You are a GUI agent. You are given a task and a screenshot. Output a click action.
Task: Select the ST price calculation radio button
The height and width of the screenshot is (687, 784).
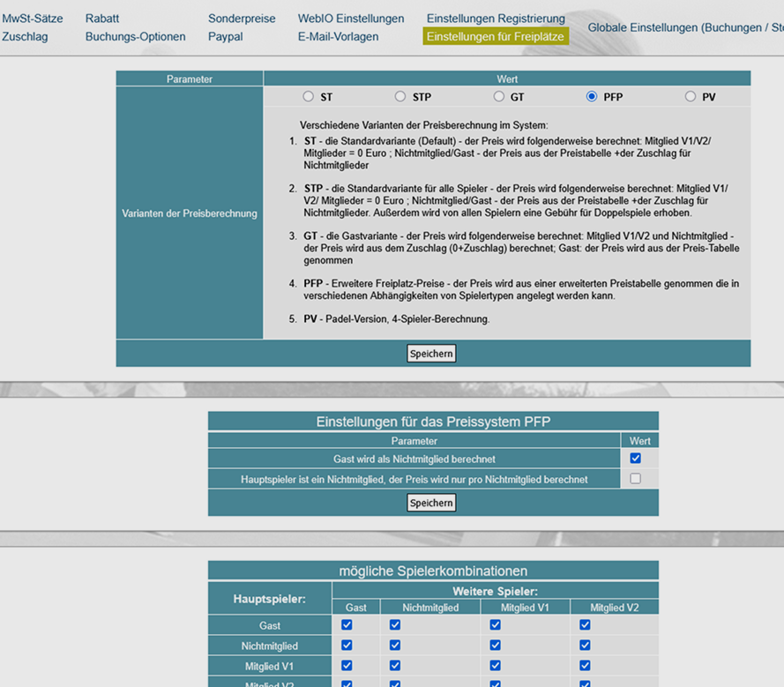[x=308, y=97]
